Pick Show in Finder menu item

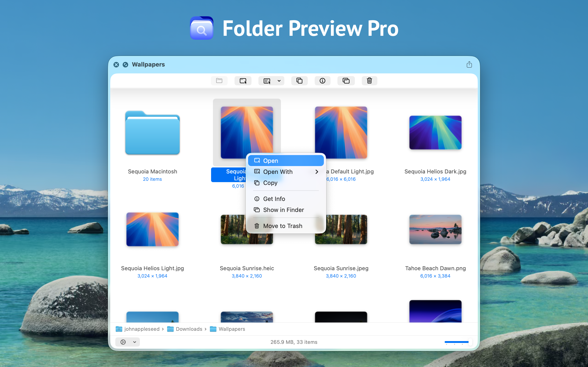click(x=283, y=210)
